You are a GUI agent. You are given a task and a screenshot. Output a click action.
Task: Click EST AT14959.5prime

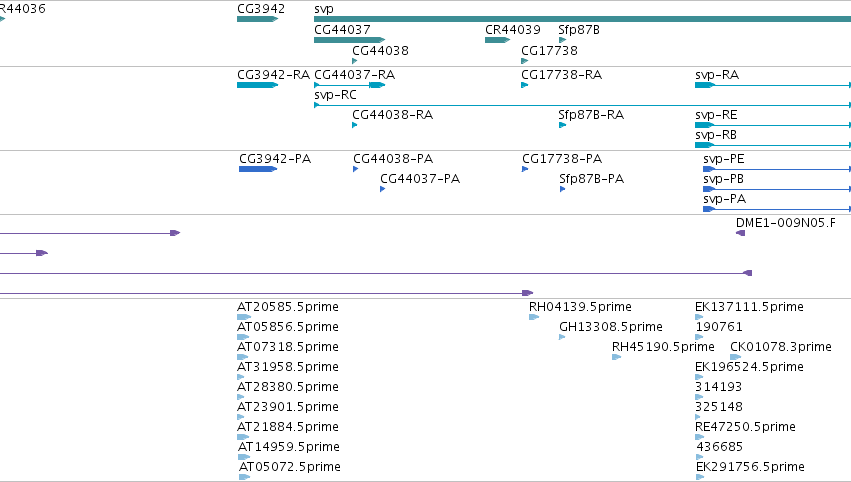click(289, 448)
